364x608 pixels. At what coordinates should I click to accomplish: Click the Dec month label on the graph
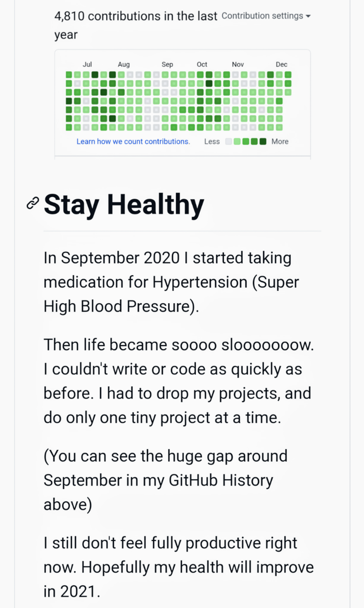282,64
